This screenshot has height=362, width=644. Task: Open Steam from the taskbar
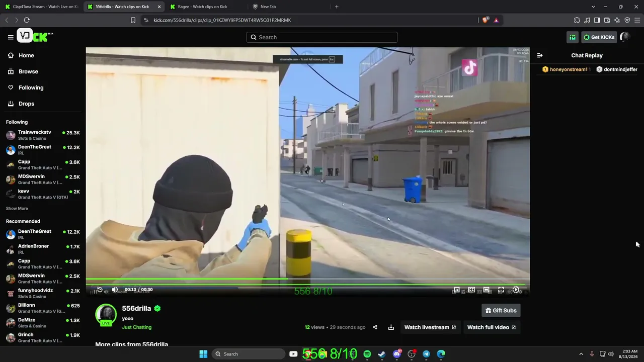click(x=382, y=354)
